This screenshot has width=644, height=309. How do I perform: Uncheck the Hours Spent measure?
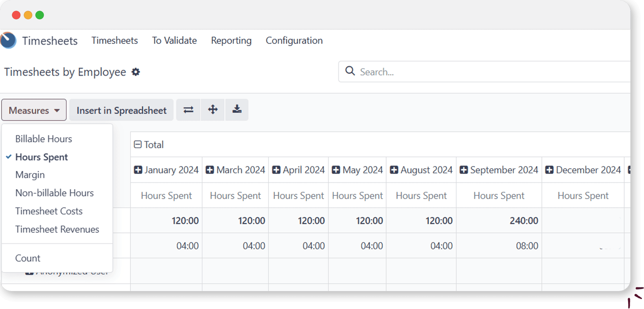click(41, 157)
